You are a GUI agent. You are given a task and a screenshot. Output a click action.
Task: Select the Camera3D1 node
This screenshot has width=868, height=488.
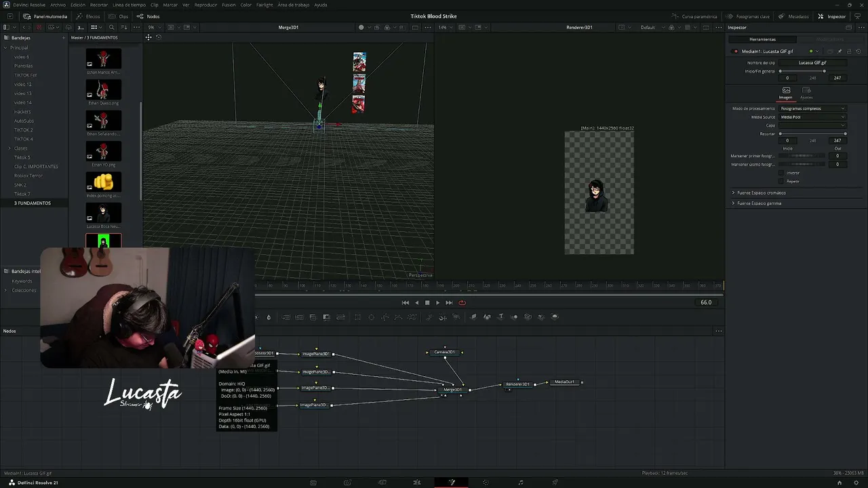[x=445, y=352]
